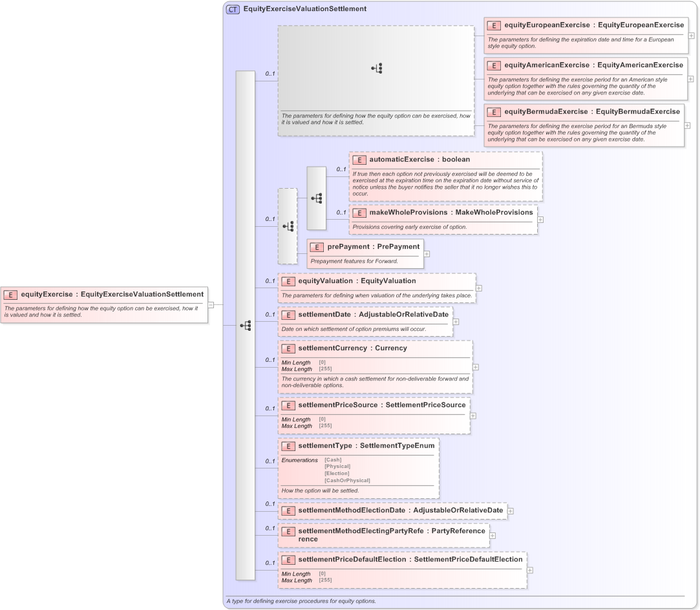
Task: Open the settlementDate : AdjustableOrRelativeDate label
Action: pos(373,315)
